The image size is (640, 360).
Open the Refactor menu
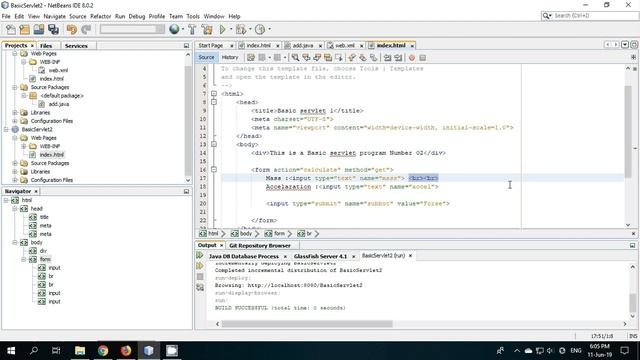[x=100, y=16]
